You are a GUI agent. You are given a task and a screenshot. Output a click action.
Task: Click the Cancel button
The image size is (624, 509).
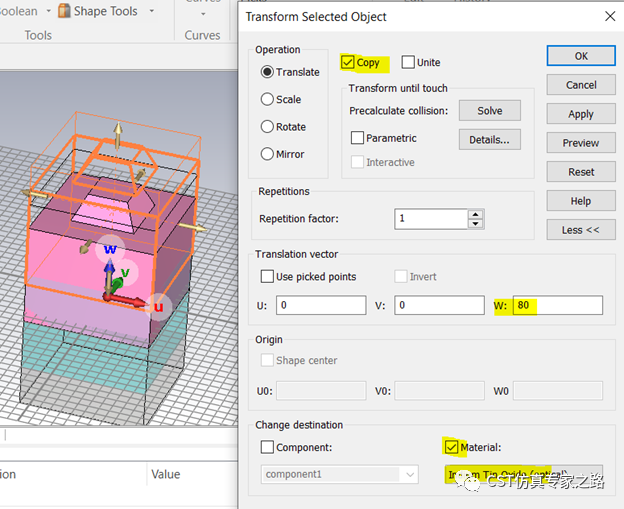pyautogui.click(x=581, y=85)
